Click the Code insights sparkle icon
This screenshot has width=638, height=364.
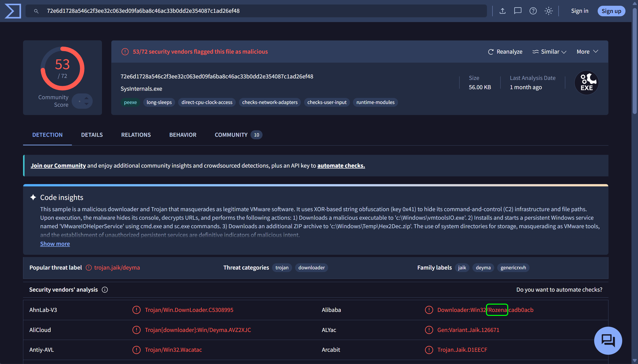33,197
